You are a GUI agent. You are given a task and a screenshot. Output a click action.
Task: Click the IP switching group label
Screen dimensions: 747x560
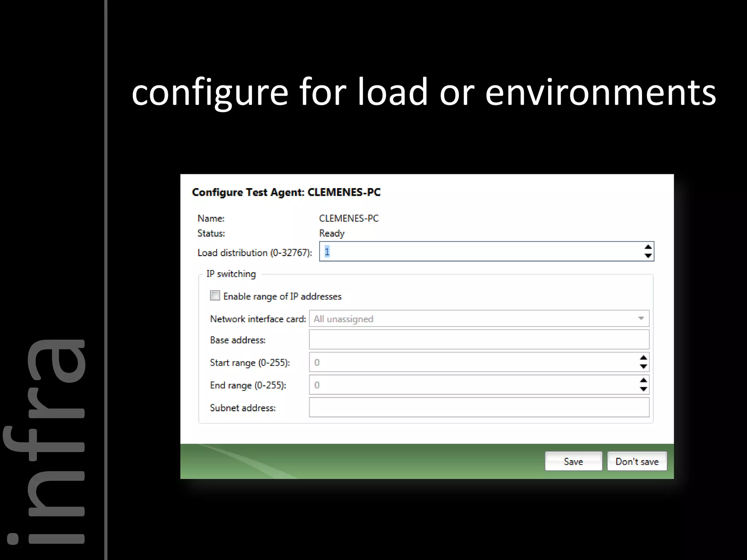[231, 274]
